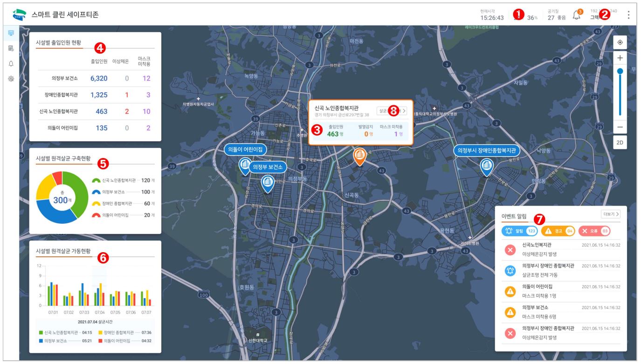The image size is (641, 364).
Task: Select the 07.04 bar group in chart
Action: point(99,294)
